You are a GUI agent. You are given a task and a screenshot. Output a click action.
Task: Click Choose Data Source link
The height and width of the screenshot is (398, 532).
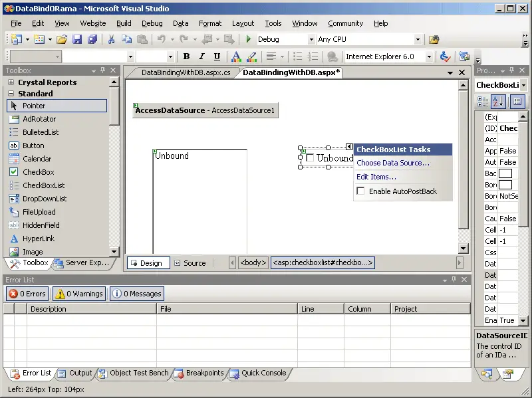[x=393, y=163]
